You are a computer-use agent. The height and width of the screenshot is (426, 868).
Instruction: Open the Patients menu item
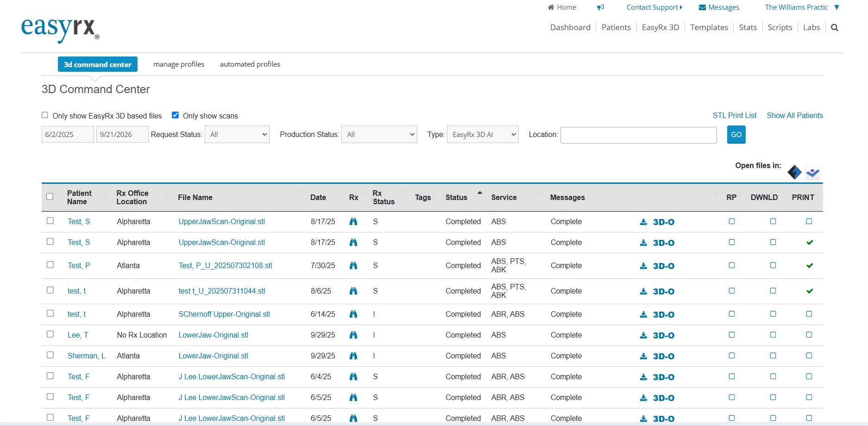coord(616,28)
